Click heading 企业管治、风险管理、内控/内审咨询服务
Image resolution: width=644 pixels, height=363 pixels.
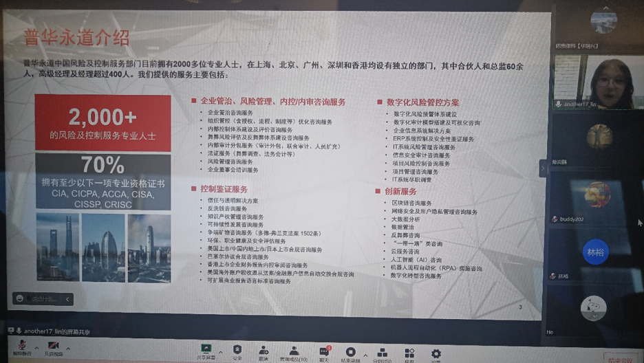[272, 102]
